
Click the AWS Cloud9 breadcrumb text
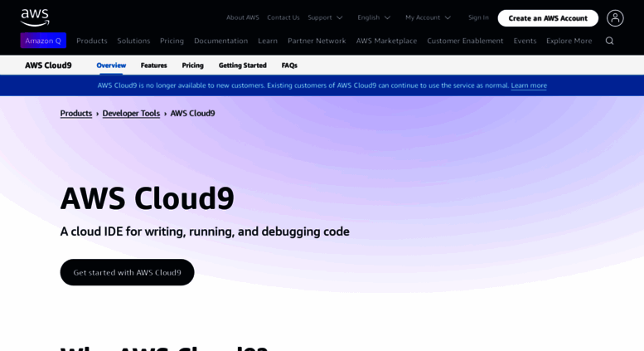coord(192,113)
